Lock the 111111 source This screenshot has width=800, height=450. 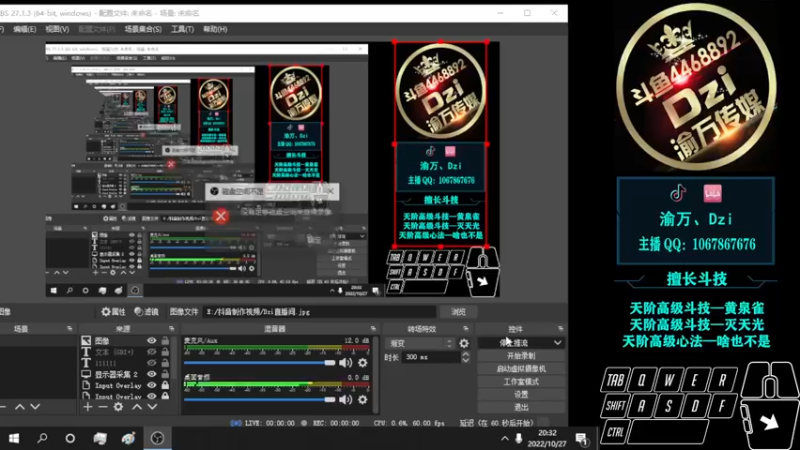tap(165, 363)
